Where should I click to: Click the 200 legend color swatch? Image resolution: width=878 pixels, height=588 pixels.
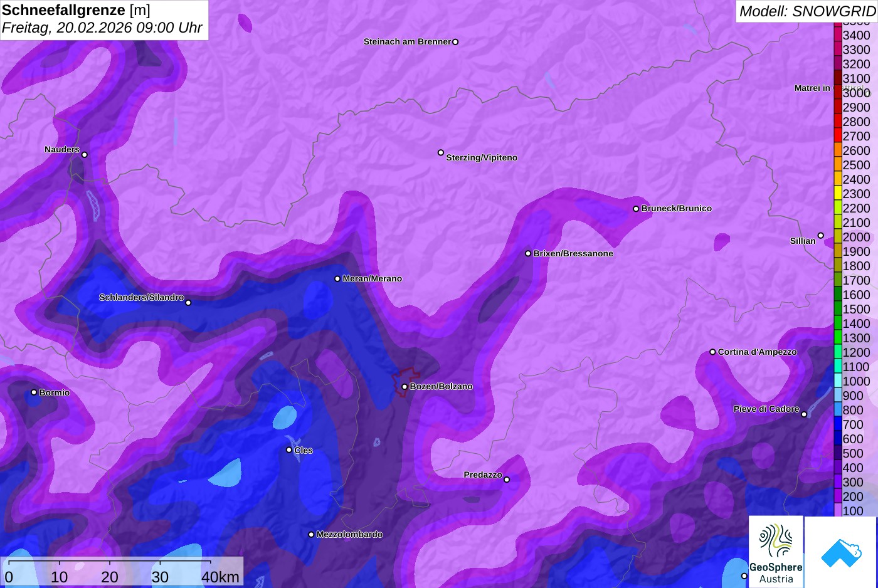(838, 496)
